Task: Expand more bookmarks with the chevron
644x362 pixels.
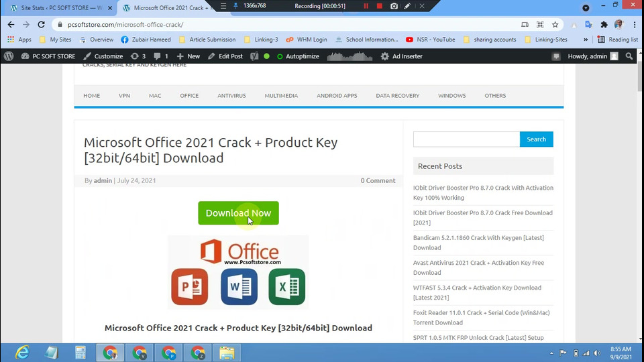Action: click(586, 40)
